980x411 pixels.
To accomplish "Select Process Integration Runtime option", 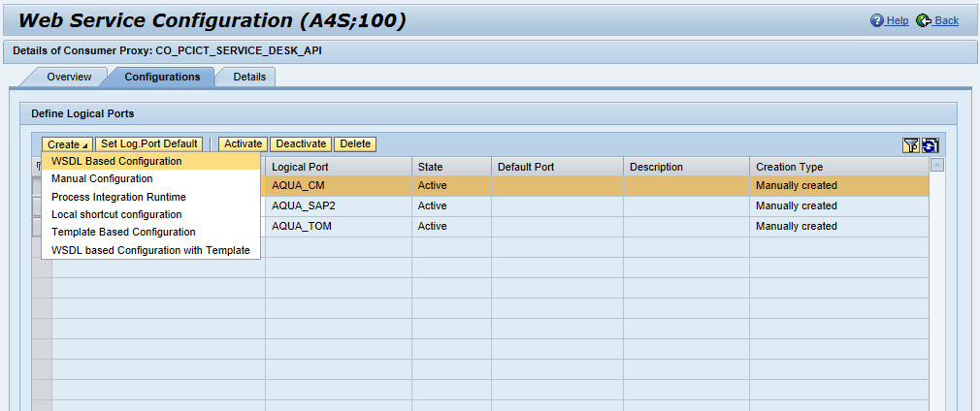I will [118, 197].
